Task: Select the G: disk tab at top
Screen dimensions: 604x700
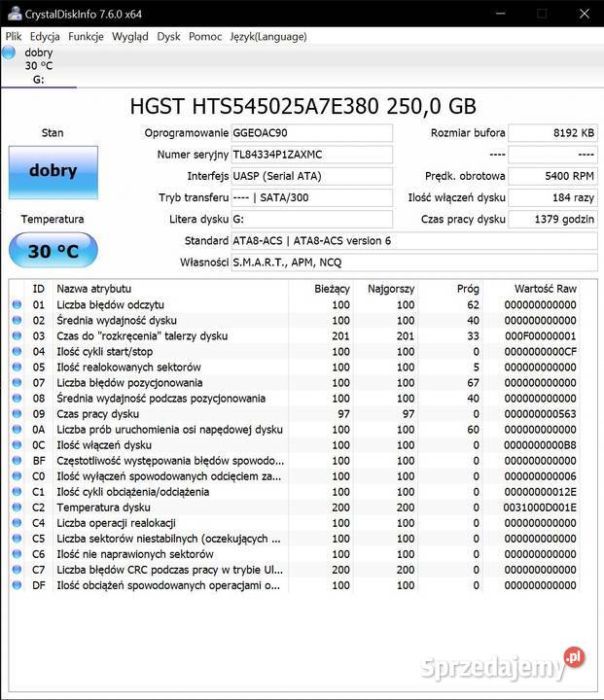Action: (x=39, y=66)
